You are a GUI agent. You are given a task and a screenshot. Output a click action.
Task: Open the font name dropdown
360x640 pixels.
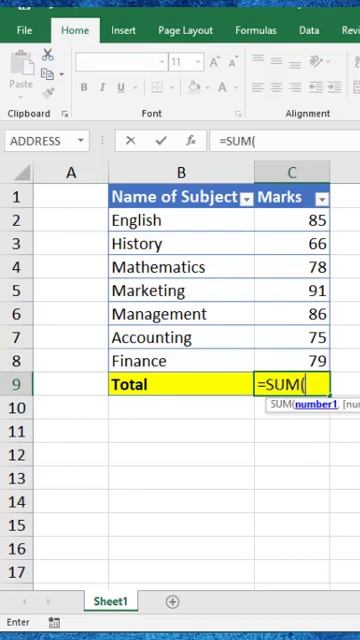click(x=162, y=62)
